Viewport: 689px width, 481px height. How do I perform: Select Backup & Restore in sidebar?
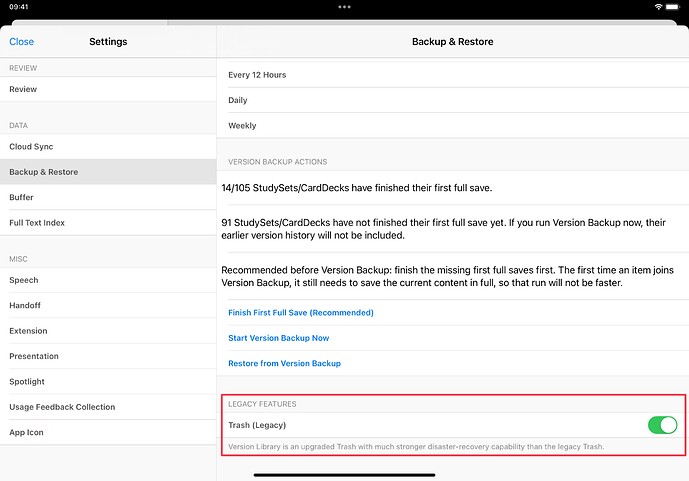108,172
